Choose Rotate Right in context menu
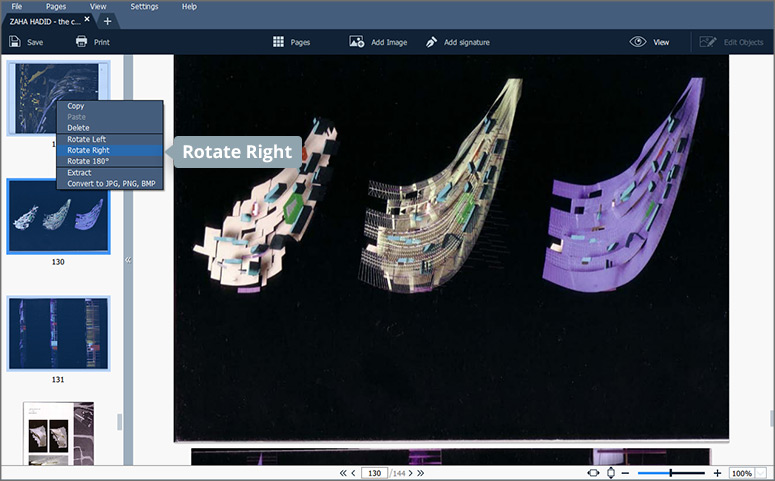The image size is (775, 481). point(110,150)
